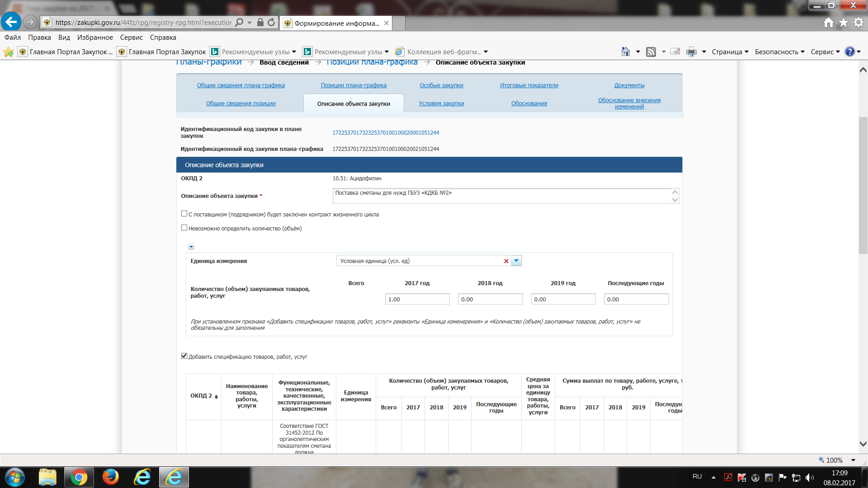The width and height of the screenshot is (868, 488).
Task: Click the print icon in command bar
Action: click(x=691, y=52)
